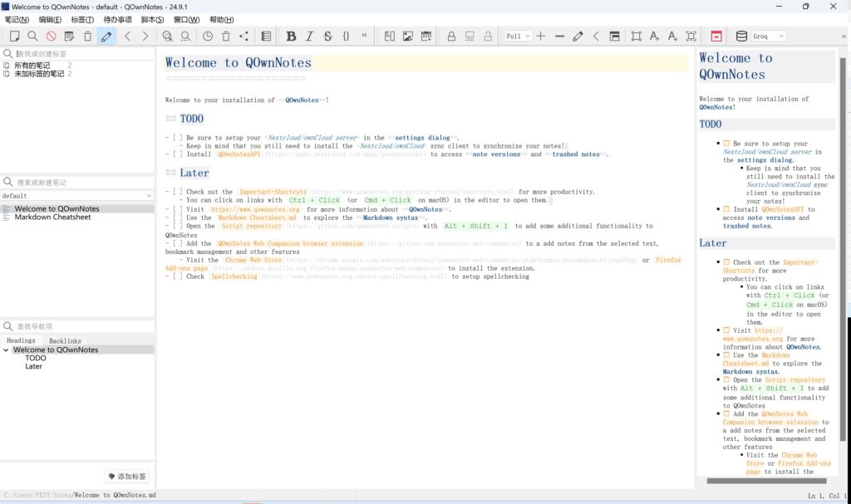This screenshot has width=851, height=504.
Task: Open the 'Full' workspace dropdown
Action: pyautogui.click(x=517, y=37)
